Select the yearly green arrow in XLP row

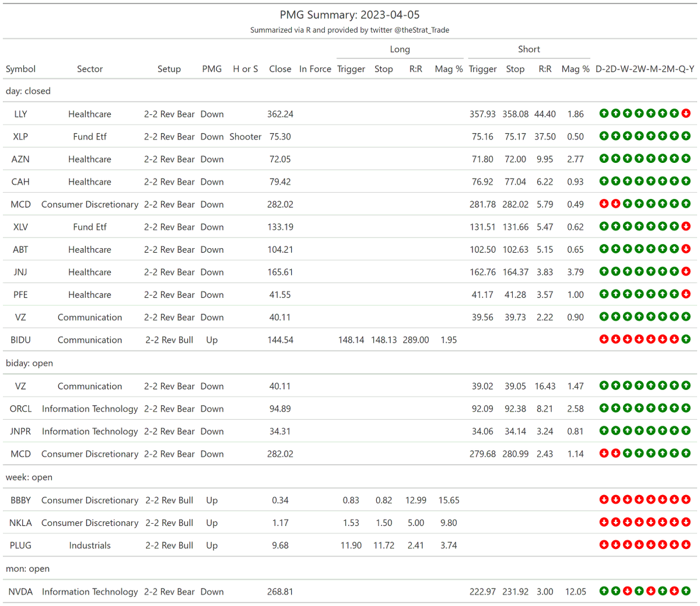(686, 137)
